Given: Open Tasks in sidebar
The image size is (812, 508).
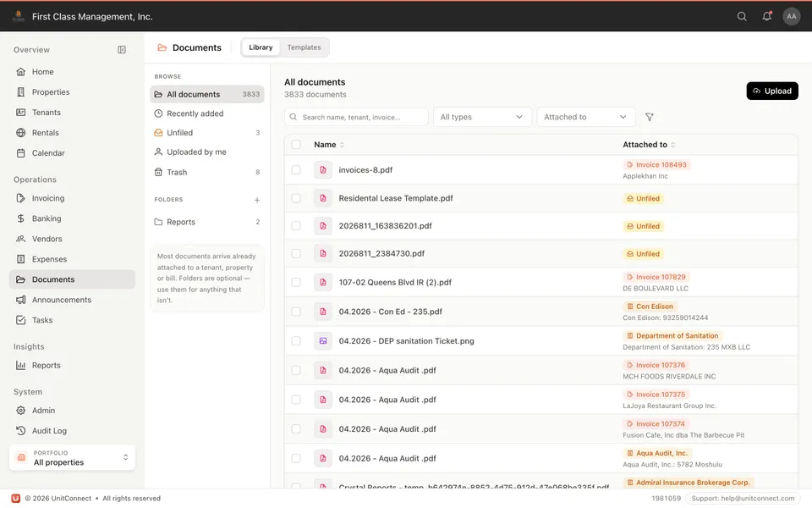Looking at the screenshot, I should click(72, 320).
